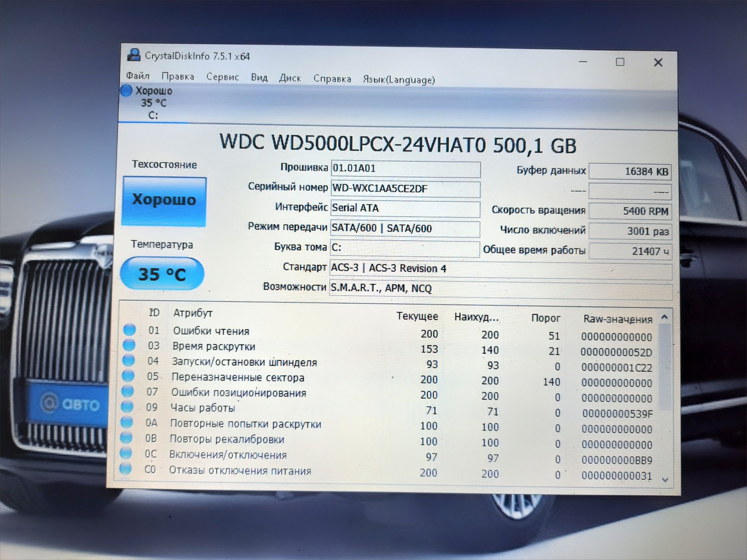Click the Текущее column header
This screenshot has width=747, height=560.
click(x=417, y=316)
